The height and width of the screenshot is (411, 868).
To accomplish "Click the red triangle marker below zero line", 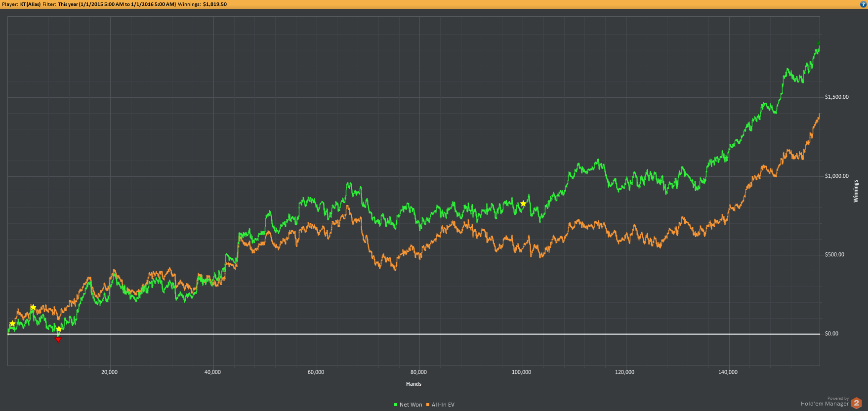I will (58, 339).
